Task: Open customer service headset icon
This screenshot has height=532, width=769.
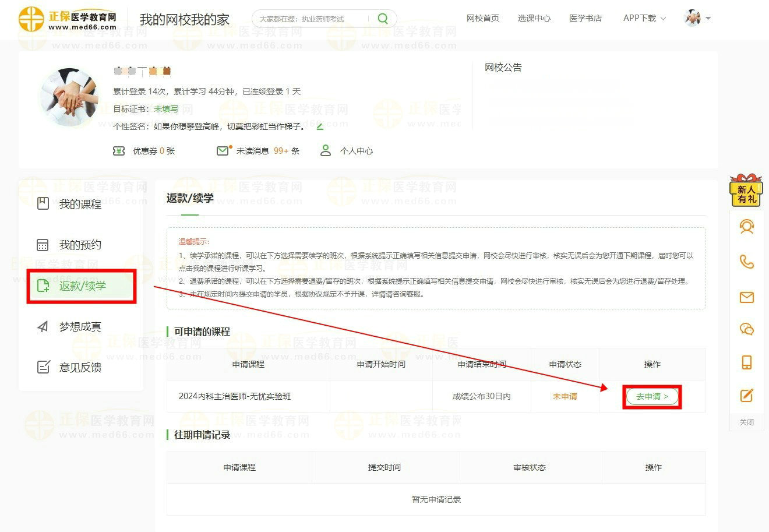Action: pyautogui.click(x=746, y=227)
